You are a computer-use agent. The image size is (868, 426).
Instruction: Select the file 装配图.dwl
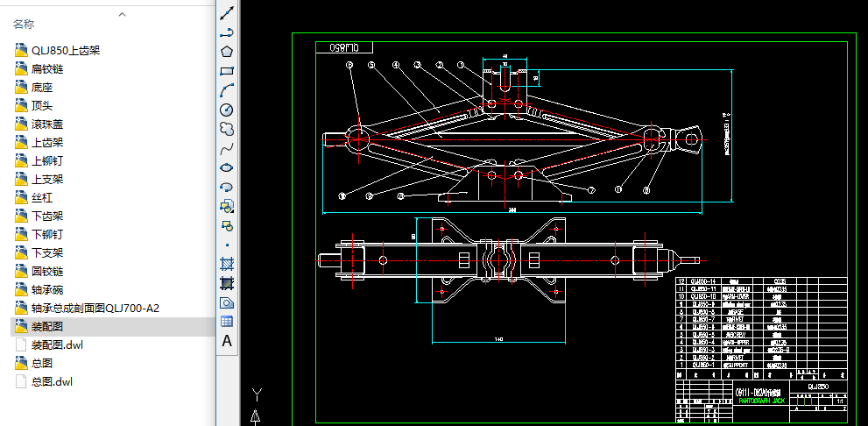point(57,345)
